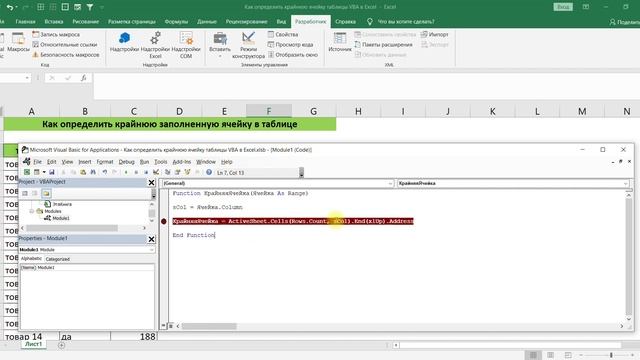
Task: Click Пакеты расширения in XML group
Action: pyautogui.click(x=383, y=44)
